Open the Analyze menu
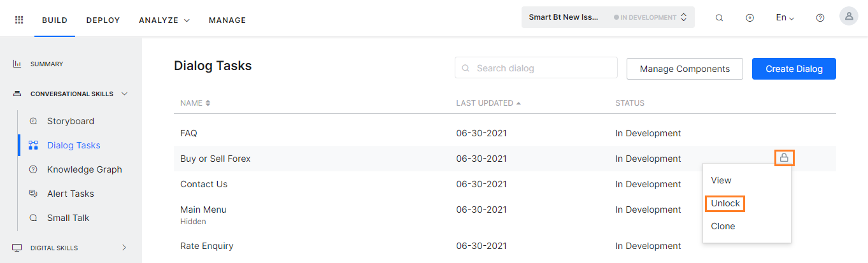The height and width of the screenshot is (263, 868). click(x=164, y=20)
